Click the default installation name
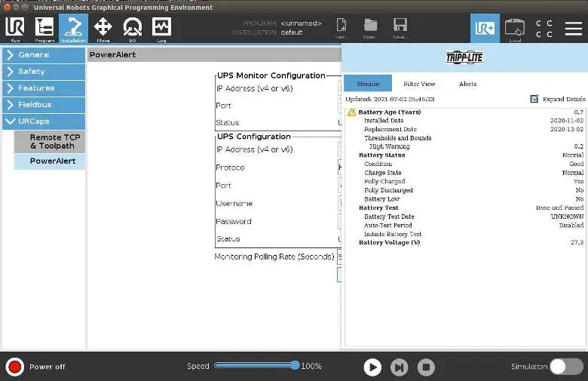The image size is (588, 381). (292, 32)
